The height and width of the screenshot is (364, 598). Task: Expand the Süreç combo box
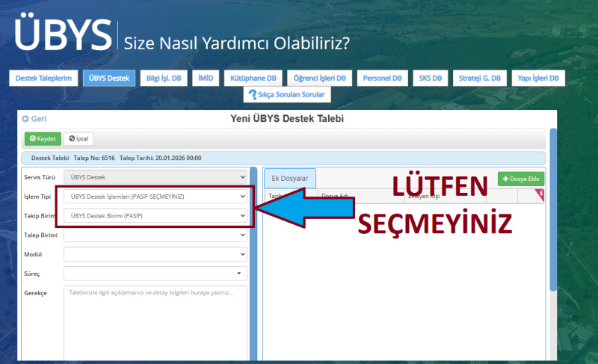(x=155, y=273)
